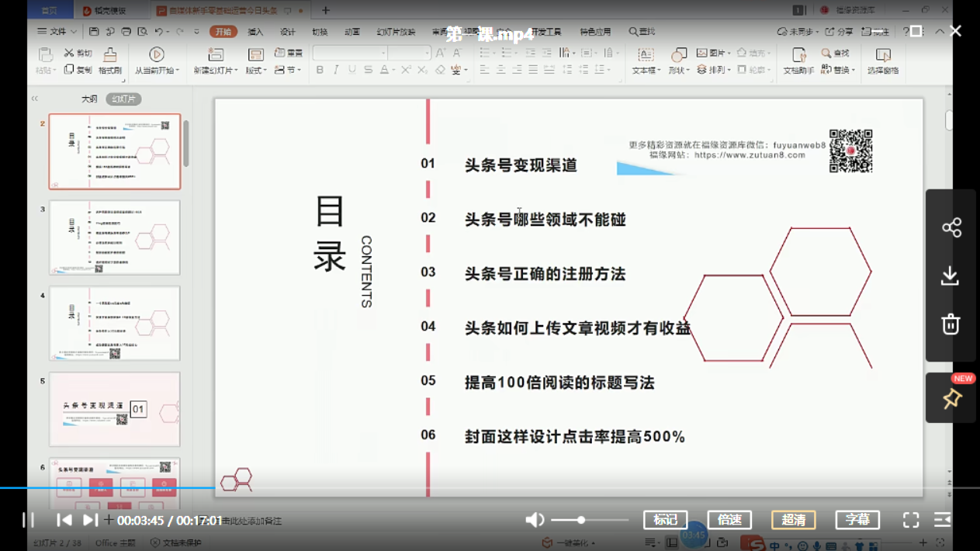Open the 切换 ribbon tab

point(320,32)
